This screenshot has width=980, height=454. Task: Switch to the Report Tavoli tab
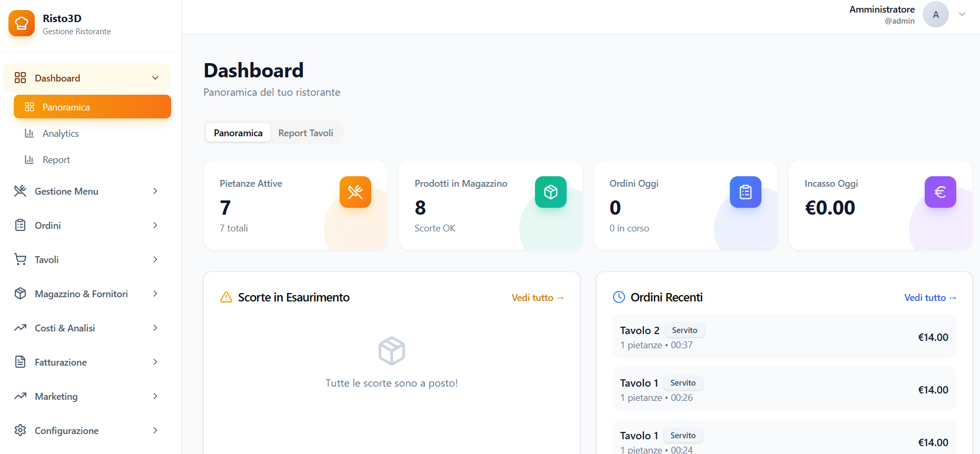pyautogui.click(x=306, y=133)
